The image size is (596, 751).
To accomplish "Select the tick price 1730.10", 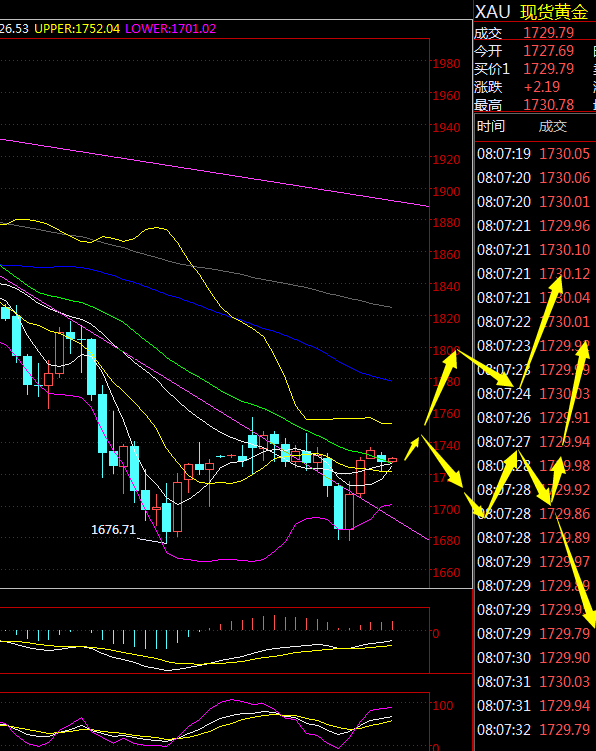I will point(565,250).
